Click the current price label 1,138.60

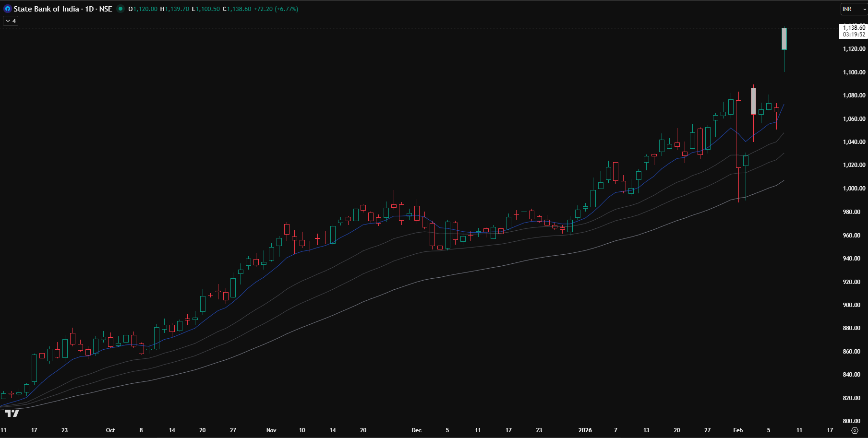pyautogui.click(x=854, y=28)
